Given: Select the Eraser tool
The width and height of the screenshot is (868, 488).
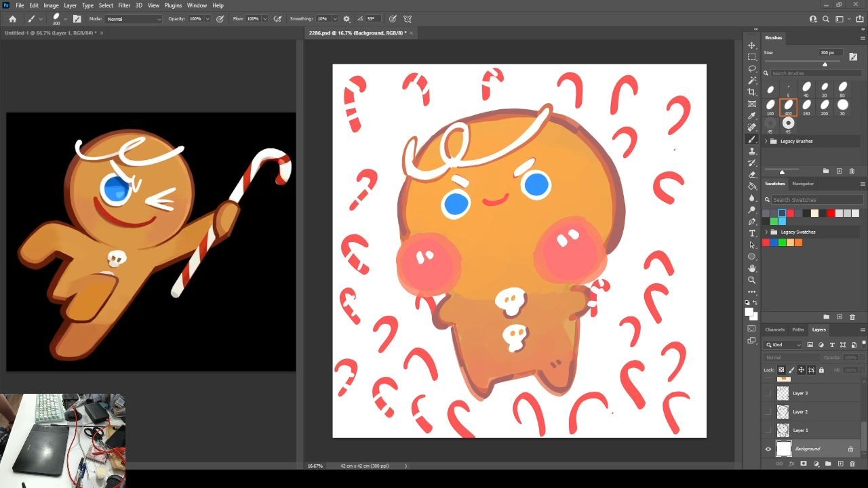Looking at the screenshot, I should point(751,174).
